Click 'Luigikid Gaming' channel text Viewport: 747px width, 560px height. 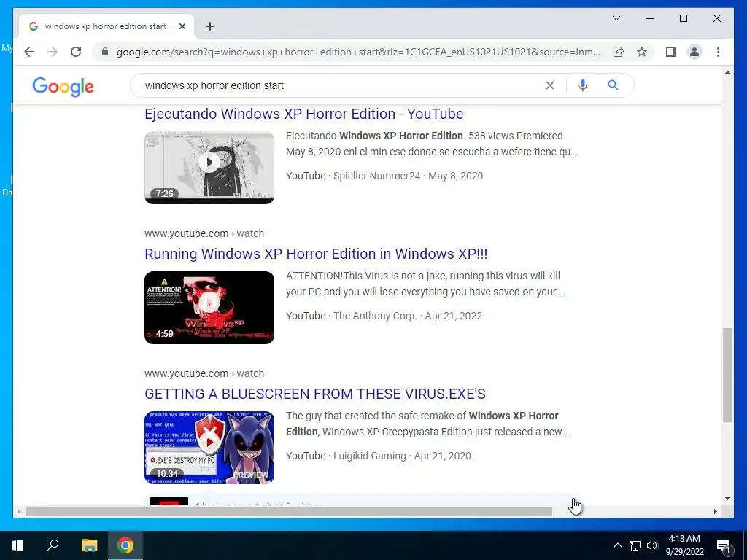coord(370,456)
